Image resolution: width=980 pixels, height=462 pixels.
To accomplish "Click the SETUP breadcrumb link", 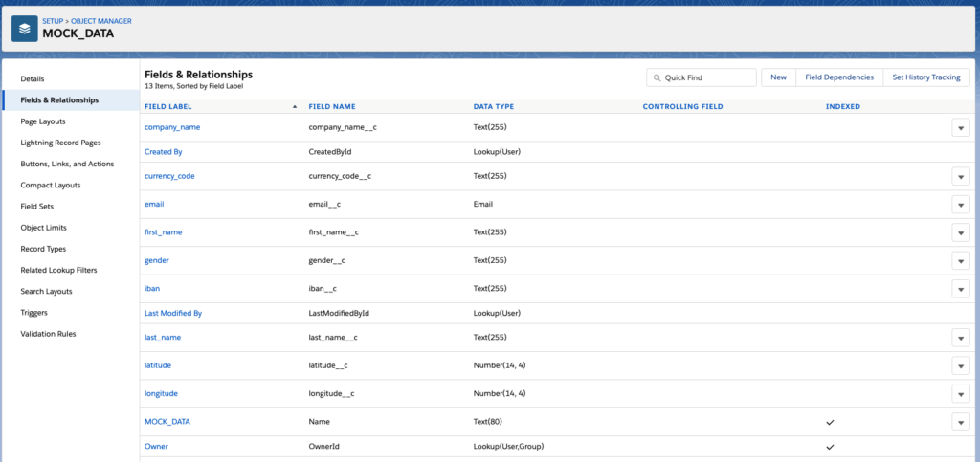I will pos(53,21).
